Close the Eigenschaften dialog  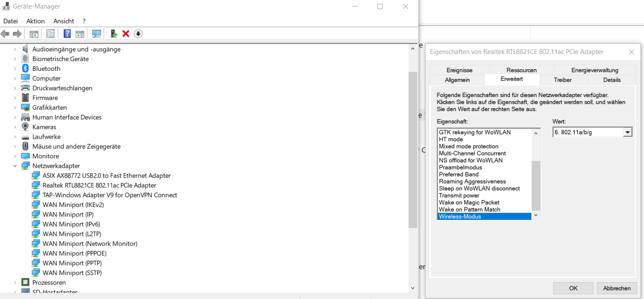[631, 52]
